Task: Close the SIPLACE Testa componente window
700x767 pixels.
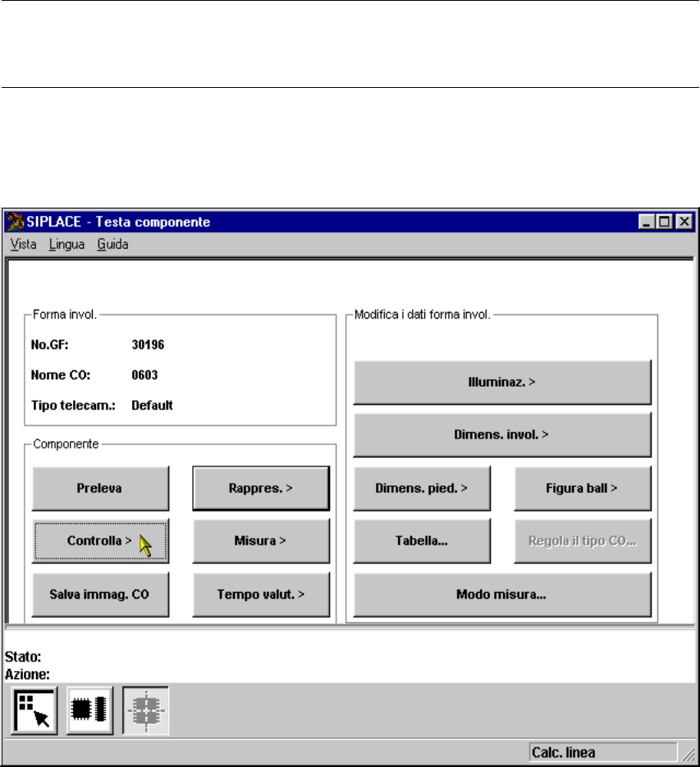Action: pos(685,222)
